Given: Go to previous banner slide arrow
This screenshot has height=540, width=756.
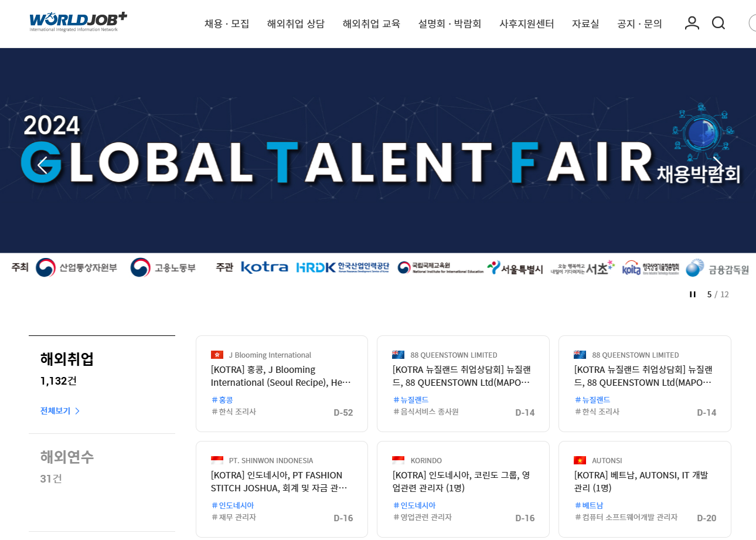Looking at the screenshot, I should pos(42,165).
